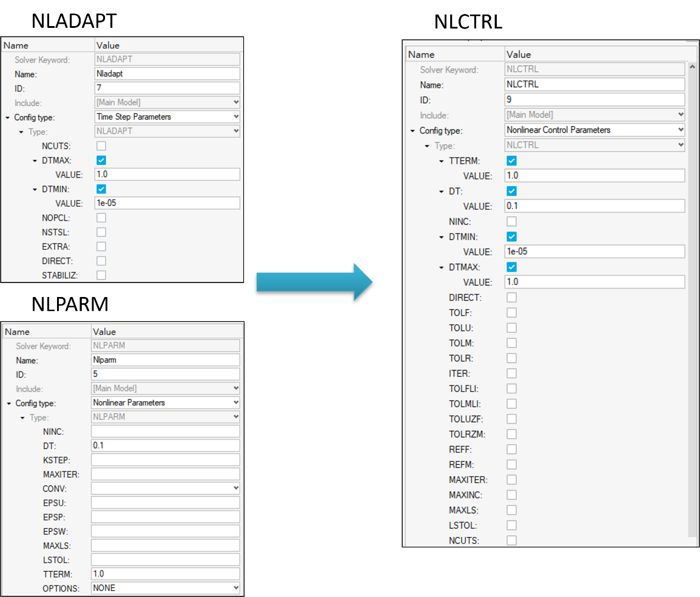Enable the NOPCL checkbox
Image resolution: width=700 pixels, height=597 pixels.
101,218
